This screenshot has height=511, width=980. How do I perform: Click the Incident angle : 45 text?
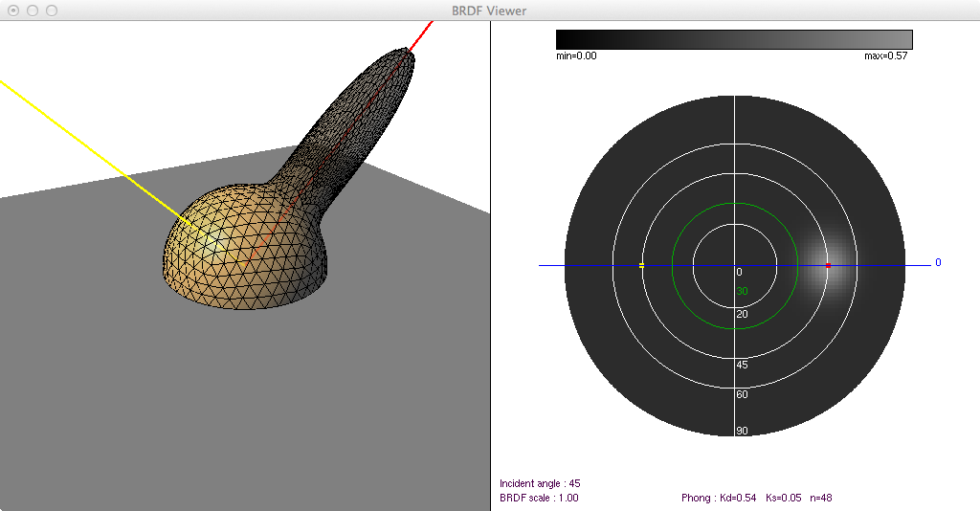(540, 483)
